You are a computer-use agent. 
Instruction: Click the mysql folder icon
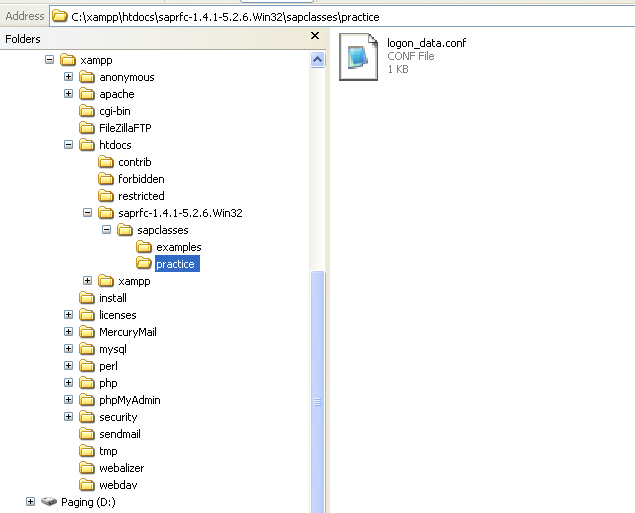click(x=87, y=349)
